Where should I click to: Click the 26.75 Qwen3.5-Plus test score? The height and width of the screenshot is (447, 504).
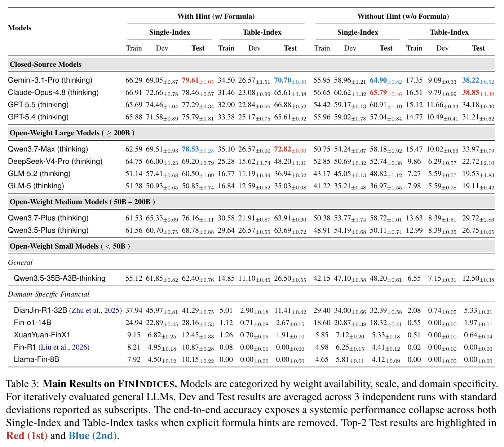[478, 231]
